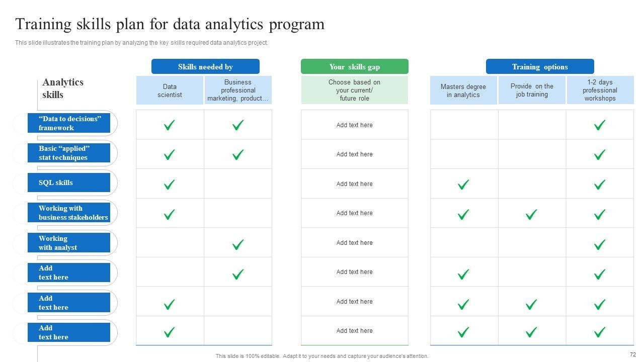This screenshot has height=362, width=644.
Task: Select the Your skills gap header
Action: [x=354, y=67]
